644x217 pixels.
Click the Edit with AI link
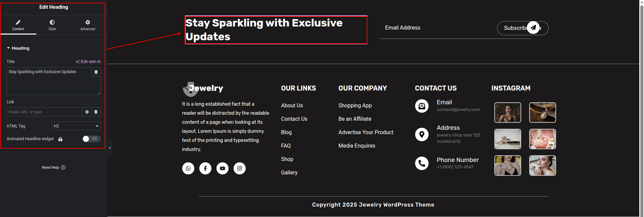click(x=88, y=62)
